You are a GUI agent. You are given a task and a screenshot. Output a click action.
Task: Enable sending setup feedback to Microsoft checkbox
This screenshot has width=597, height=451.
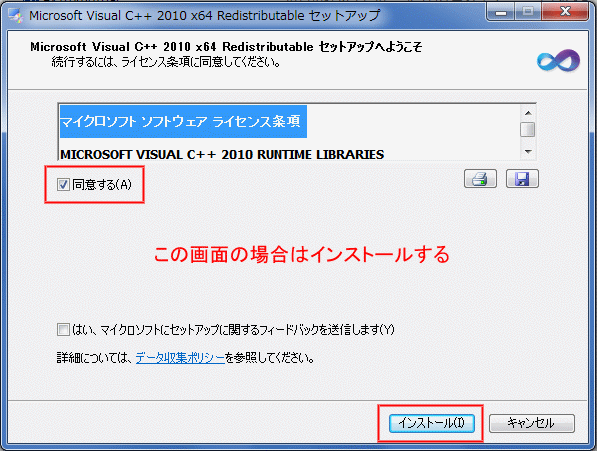pos(63,329)
